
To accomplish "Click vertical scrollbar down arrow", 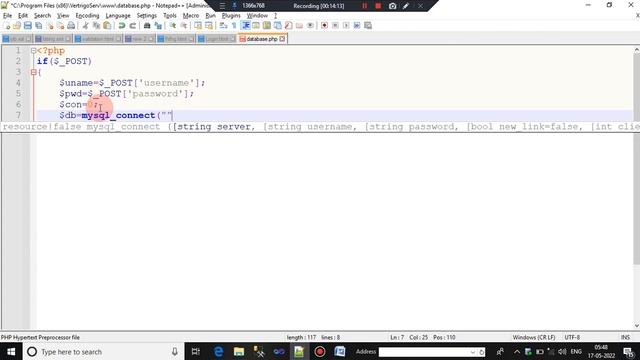I will point(636,326).
